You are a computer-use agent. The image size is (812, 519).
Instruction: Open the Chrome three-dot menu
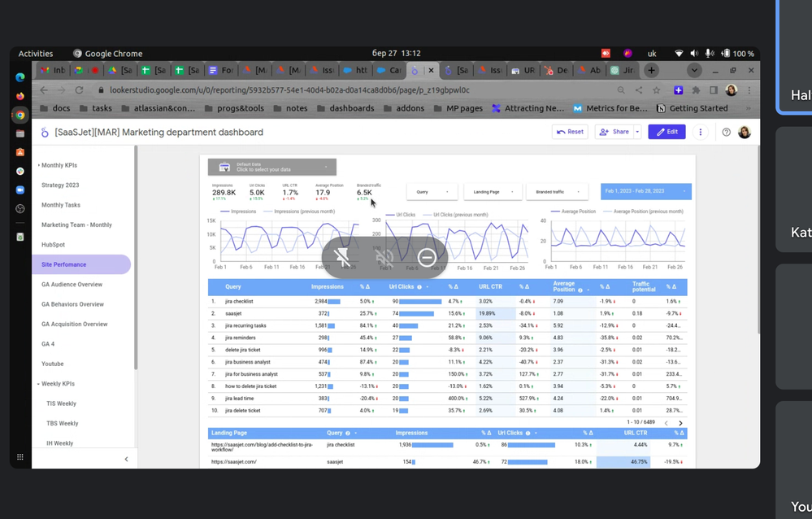pos(749,90)
